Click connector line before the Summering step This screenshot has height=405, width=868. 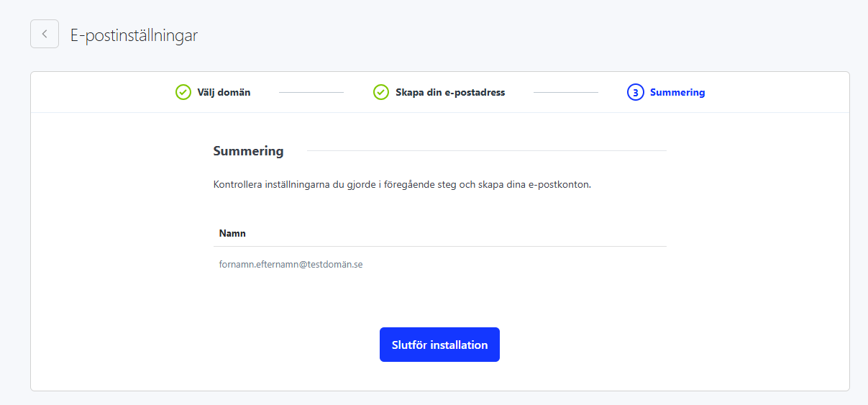pos(565,93)
